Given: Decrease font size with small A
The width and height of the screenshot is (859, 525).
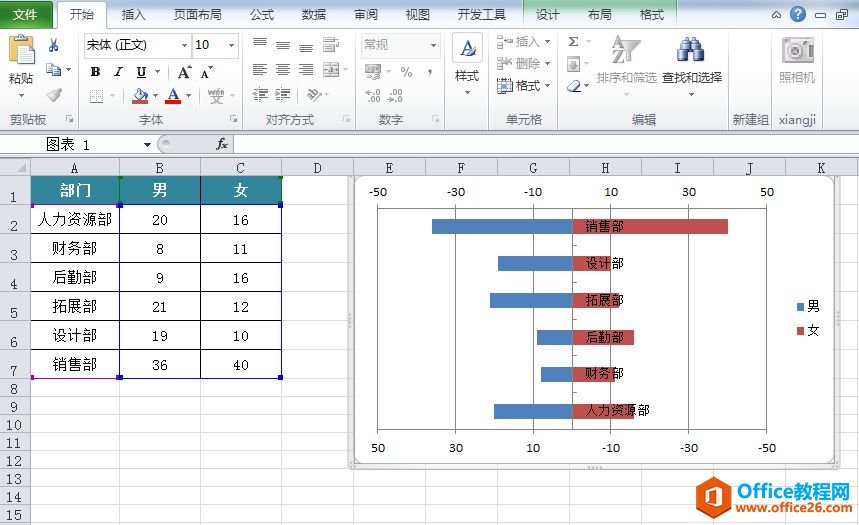Looking at the screenshot, I should [x=207, y=72].
